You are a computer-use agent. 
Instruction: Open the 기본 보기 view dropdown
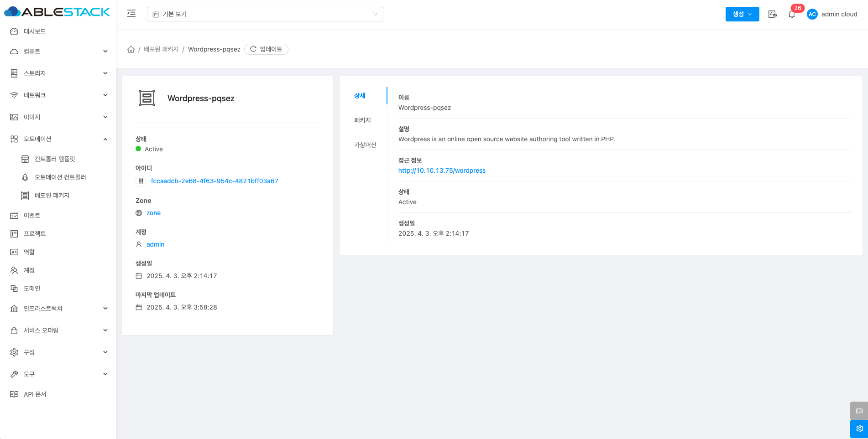point(265,14)
